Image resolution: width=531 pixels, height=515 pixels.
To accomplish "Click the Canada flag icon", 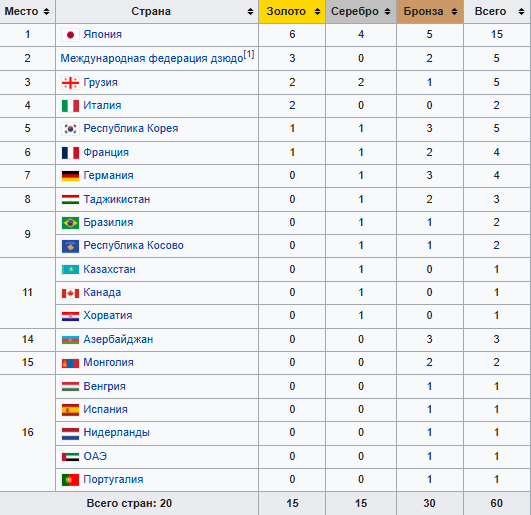I will [70, 293].
